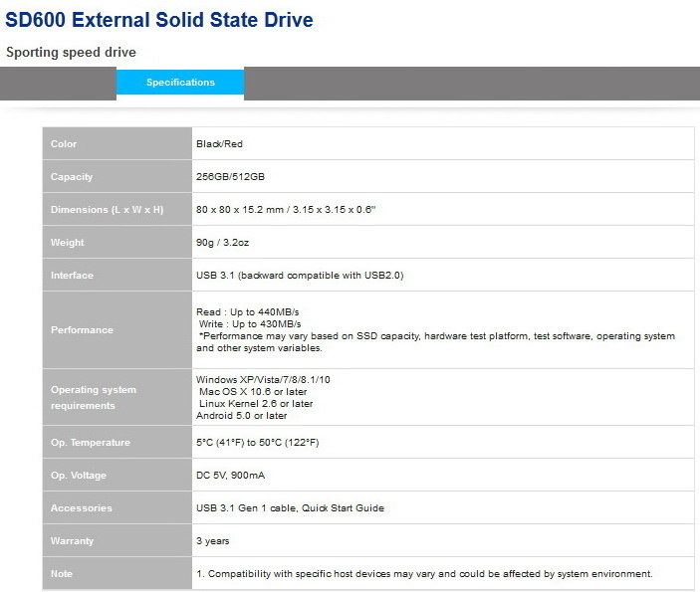This screenshot has width=700, height=592.
Task: Click the Black/Red color value
Action: coord(219,143)
